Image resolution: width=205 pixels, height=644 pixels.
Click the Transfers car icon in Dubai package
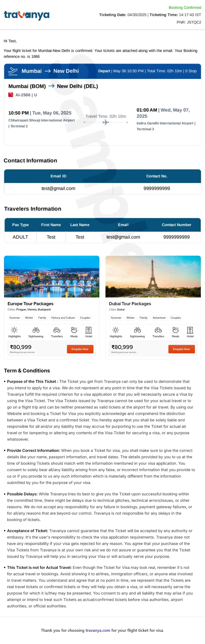158,330
